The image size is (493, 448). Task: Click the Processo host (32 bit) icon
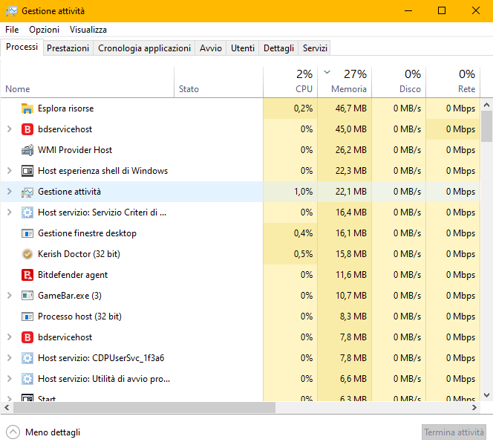[27, 316]
